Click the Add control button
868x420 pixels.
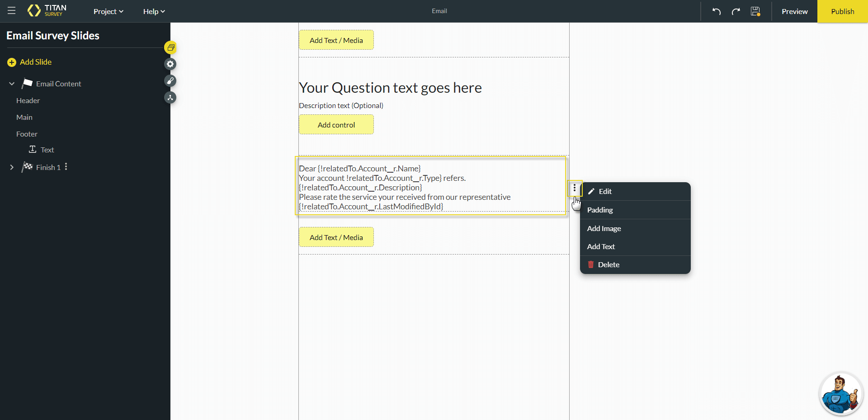pyautogui.click(x=336, y=125)
